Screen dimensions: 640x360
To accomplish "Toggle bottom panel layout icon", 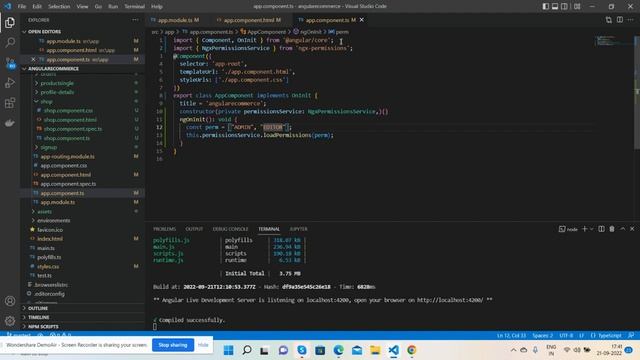I will [x=555, y=6].
